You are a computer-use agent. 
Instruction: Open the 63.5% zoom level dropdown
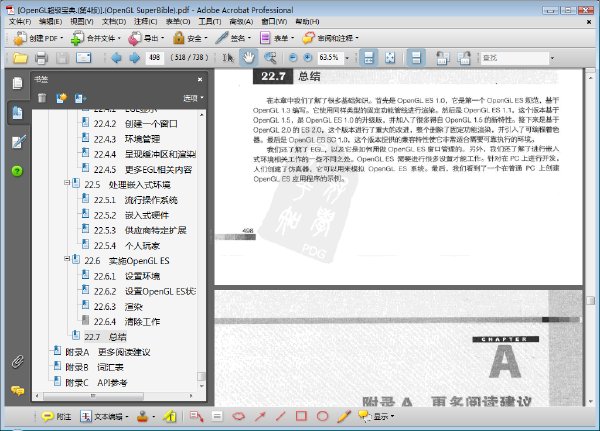[x=347, y=58]
